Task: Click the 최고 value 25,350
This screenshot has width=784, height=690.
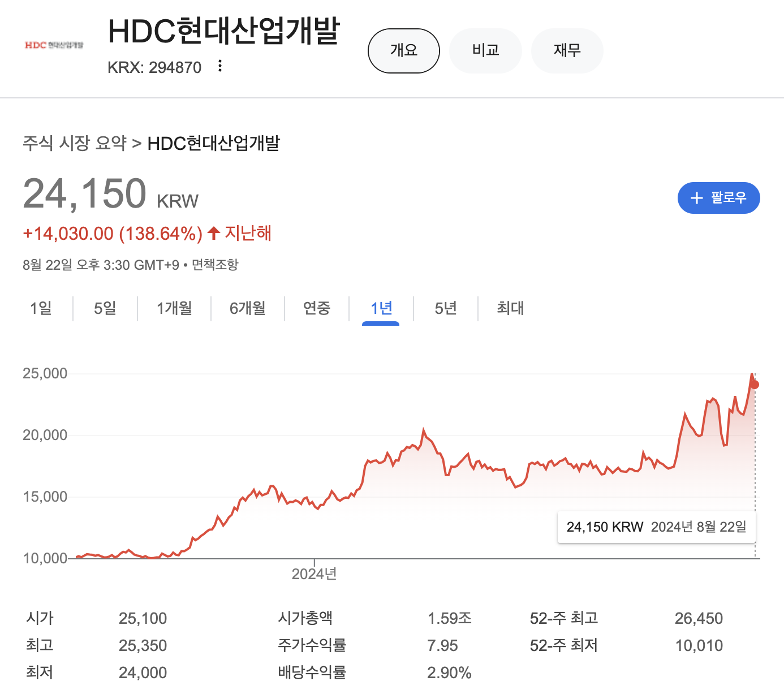Action: point(143,645)
